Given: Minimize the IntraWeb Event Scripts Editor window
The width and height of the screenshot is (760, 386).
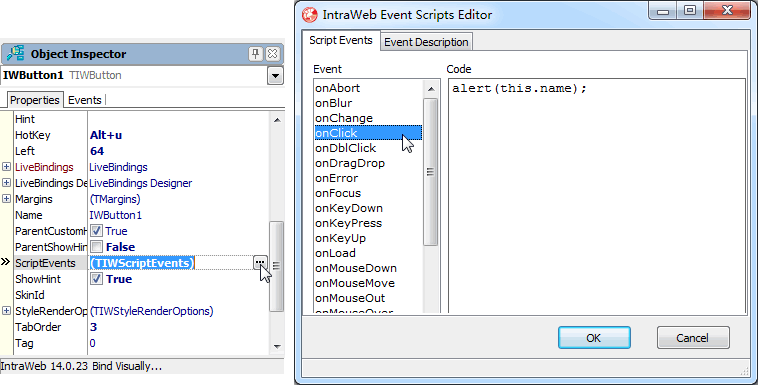Looking at the screenshot, I should point(663,11).
